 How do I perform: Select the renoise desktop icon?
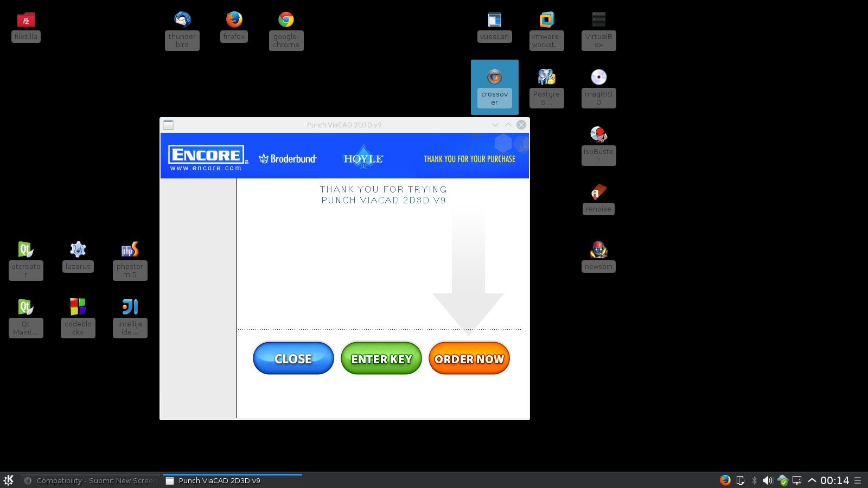coord(599,199)
